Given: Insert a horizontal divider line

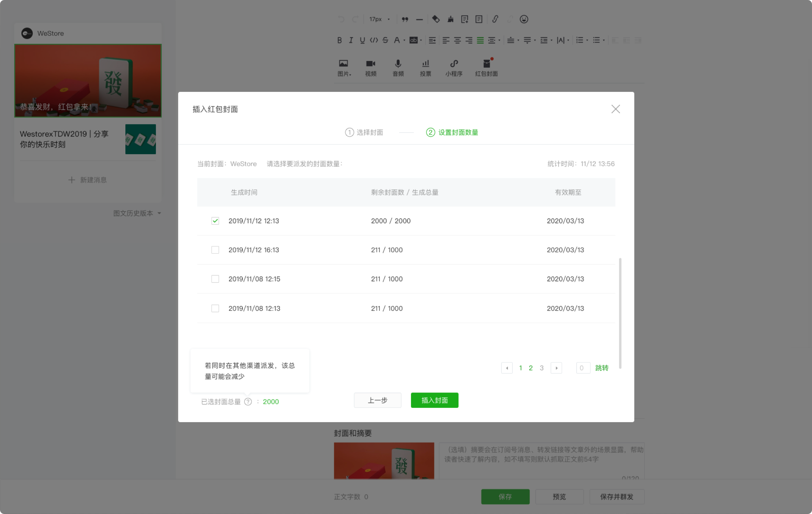Looking at the screenshot, I should pos(420,19).
